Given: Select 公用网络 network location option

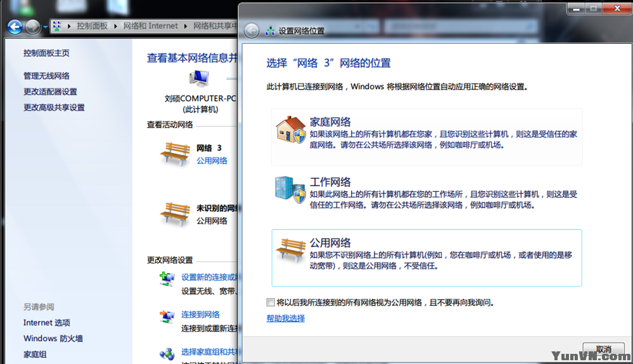Looking at the screenshot, I should (x=426, y=258).
